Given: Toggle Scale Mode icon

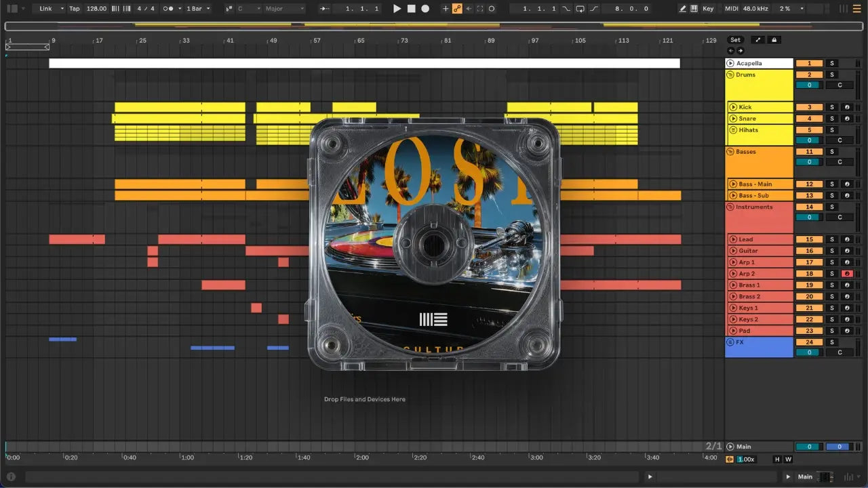Looking at the screenshot, I should (x=229, y=9).
